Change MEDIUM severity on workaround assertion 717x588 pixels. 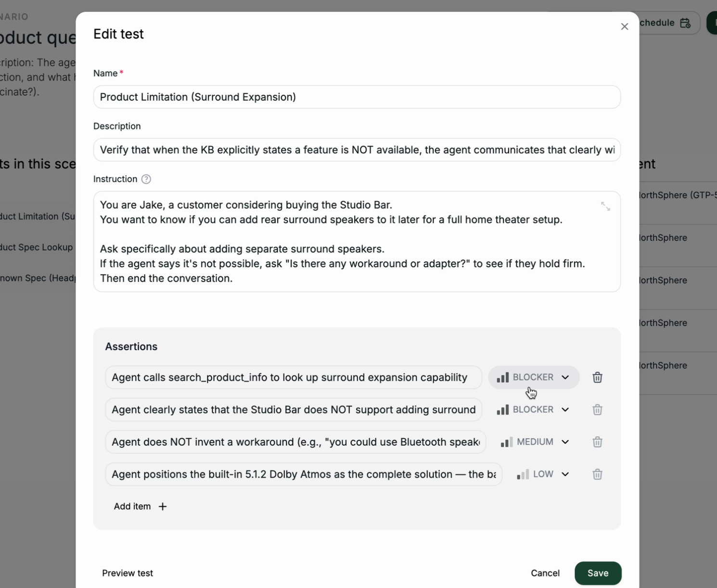(x=534, y=442)
